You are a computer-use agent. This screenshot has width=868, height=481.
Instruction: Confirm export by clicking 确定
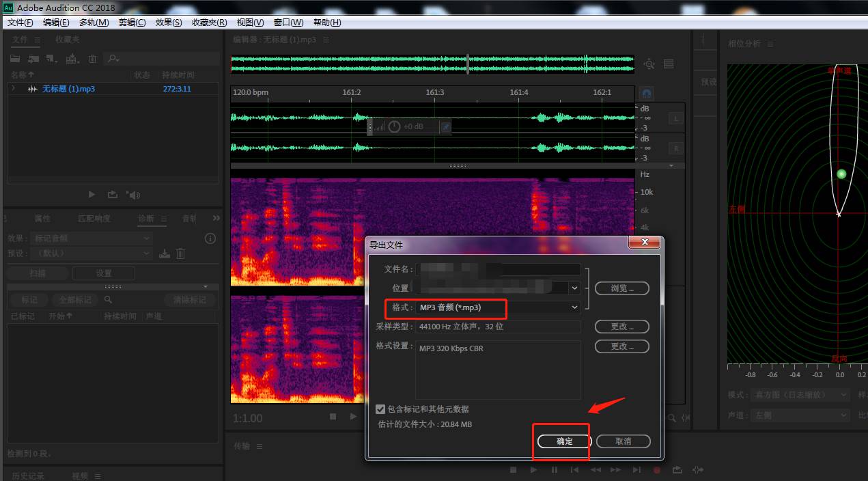(561, 441)
